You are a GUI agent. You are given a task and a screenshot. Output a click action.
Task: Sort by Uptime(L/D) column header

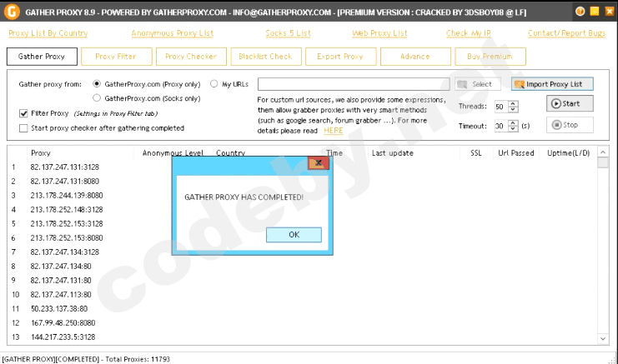[568, 153]
